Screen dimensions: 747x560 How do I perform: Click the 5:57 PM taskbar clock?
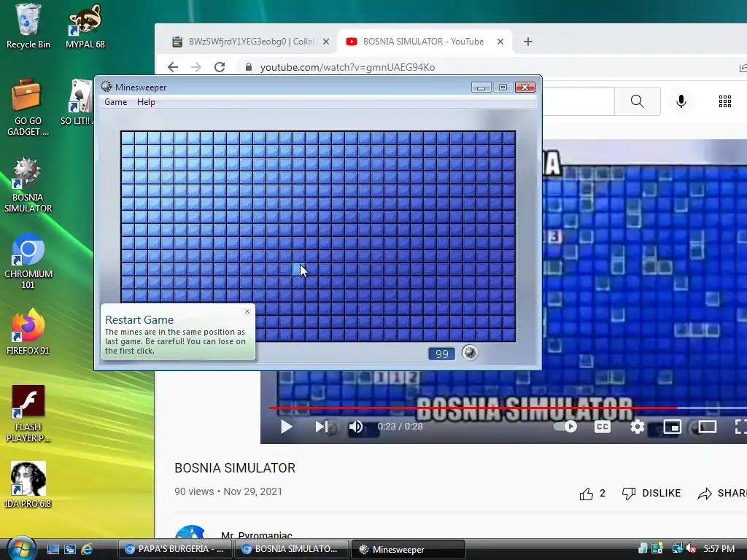click(x=719, y=549)
